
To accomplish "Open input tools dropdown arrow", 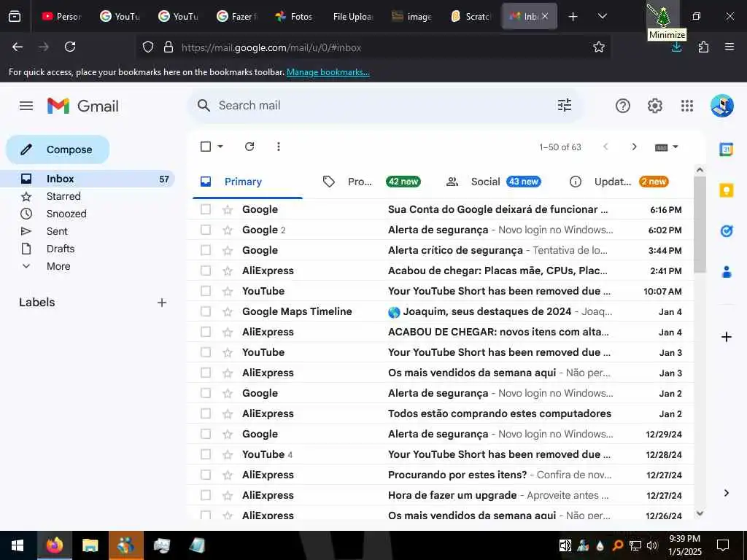I will pyautogui.click(x=676, y=147).
